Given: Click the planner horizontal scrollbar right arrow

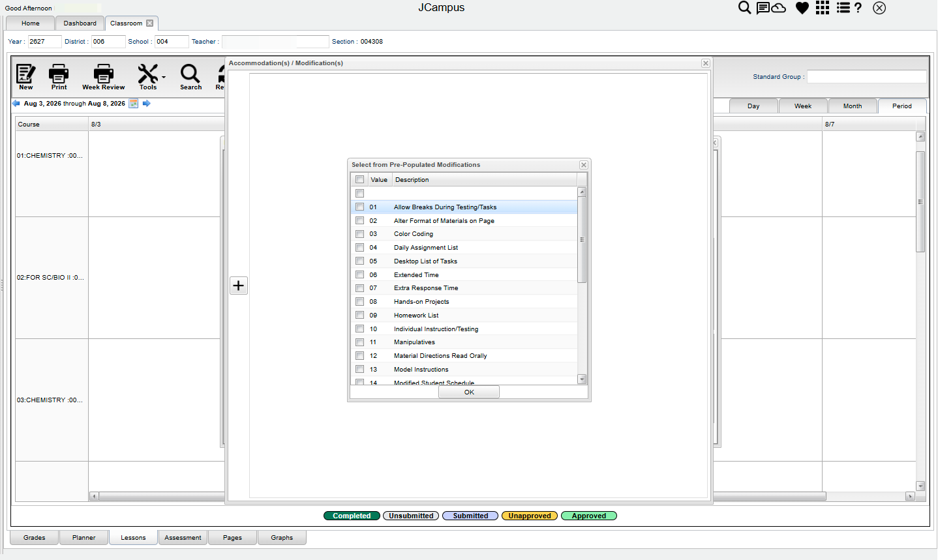Looking at the screenshot, I should tap(910, 497).
